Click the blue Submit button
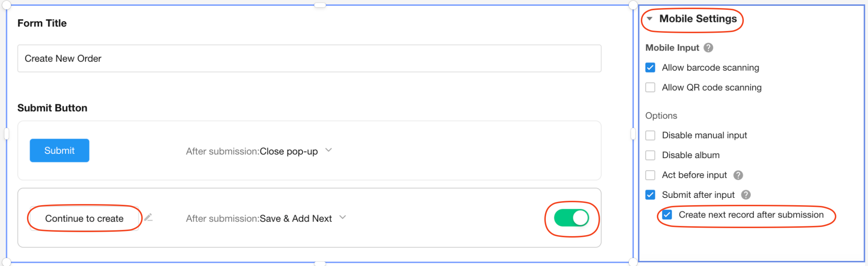 (59, 150)
